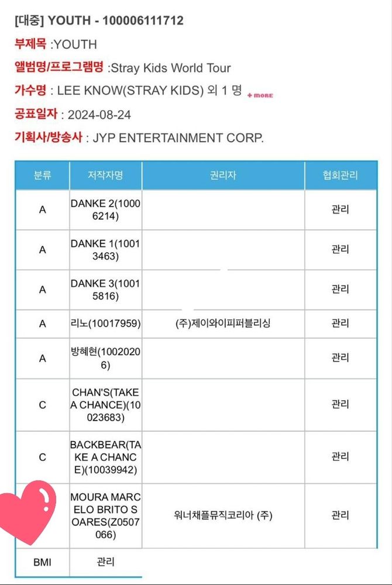The height and width of the screenshot is (585, 392).
Task: Select CHAN'S(TAKE A CHANCE) composer entry
Action: point(105,405)
